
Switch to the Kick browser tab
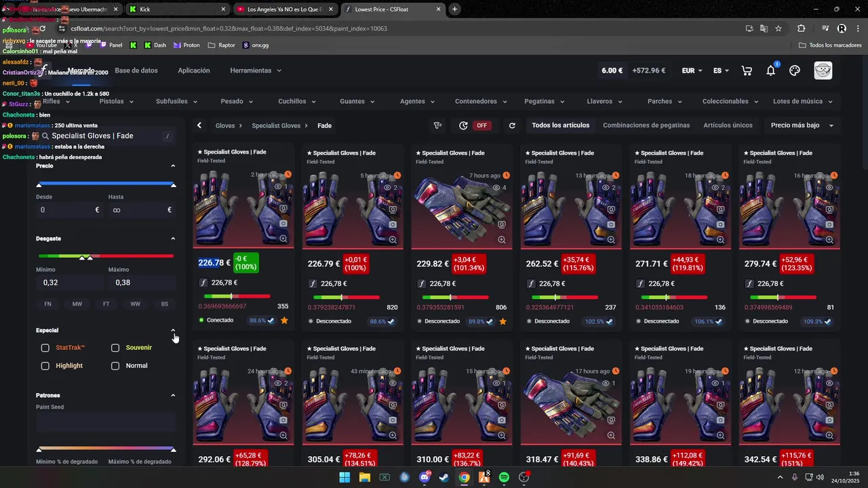176,9
